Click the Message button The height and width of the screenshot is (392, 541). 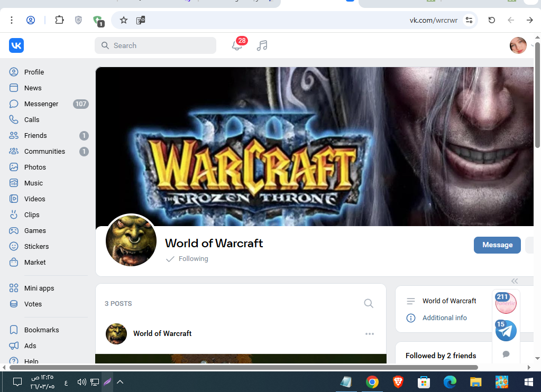pos(497,245)
